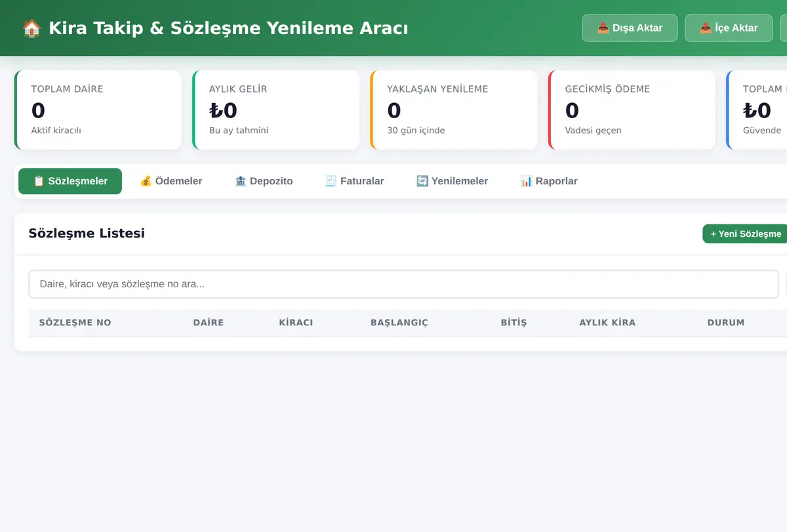Click the İçe Aktar import button

(x=729, y=28)
